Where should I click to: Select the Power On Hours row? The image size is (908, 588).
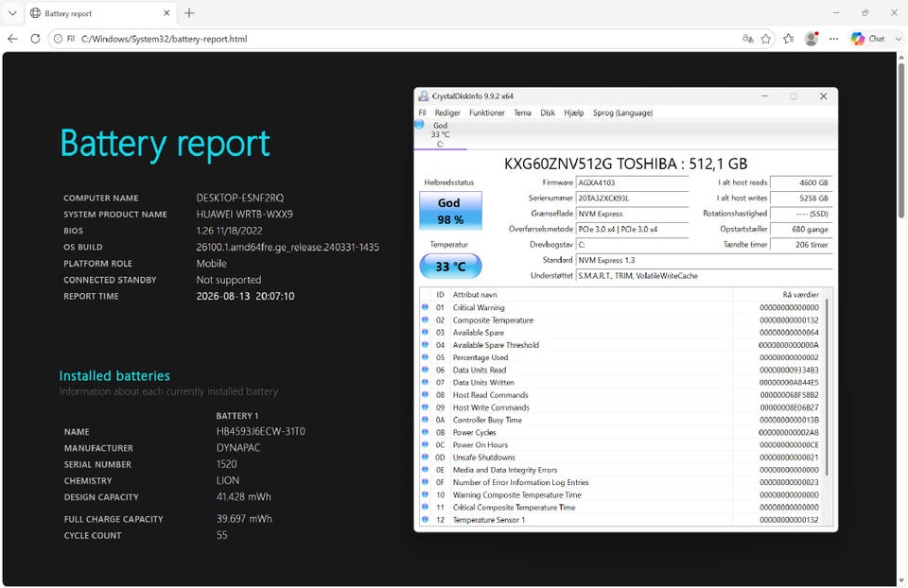tap(620, 445)
